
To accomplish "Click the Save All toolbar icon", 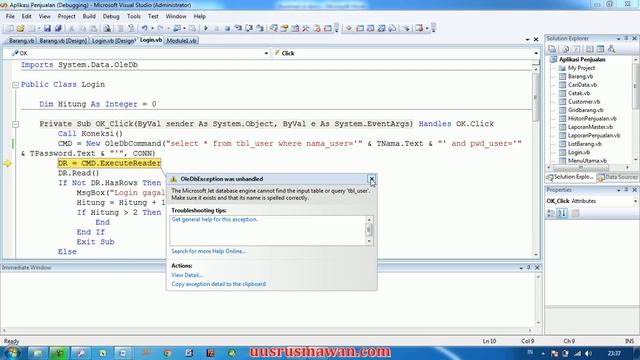I will (x=58, y=28).
